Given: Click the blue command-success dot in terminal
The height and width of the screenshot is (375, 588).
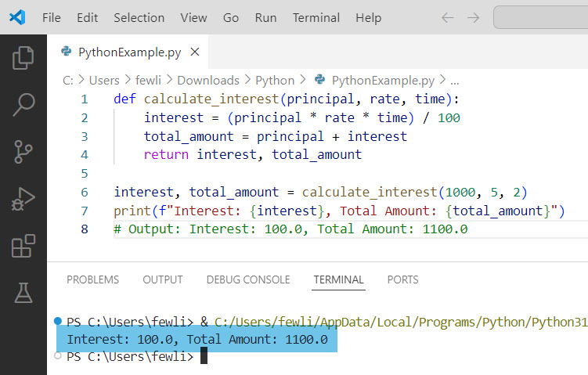Looking at the screenshot, I should click(x=58, y=321).
